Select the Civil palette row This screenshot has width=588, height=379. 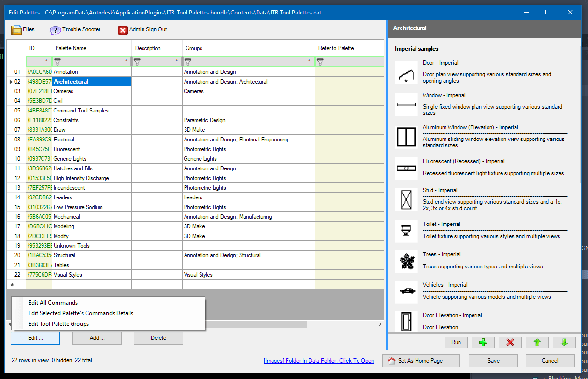pos(92,101)
